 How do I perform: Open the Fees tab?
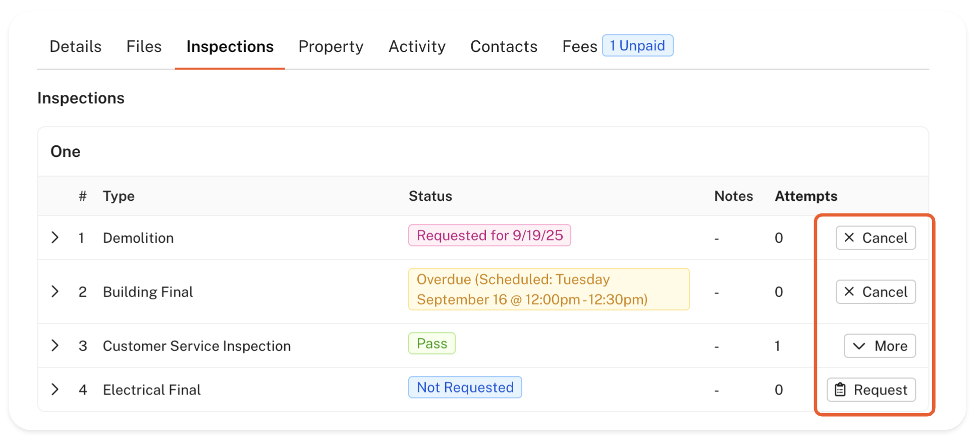click(x=579, y=46)
